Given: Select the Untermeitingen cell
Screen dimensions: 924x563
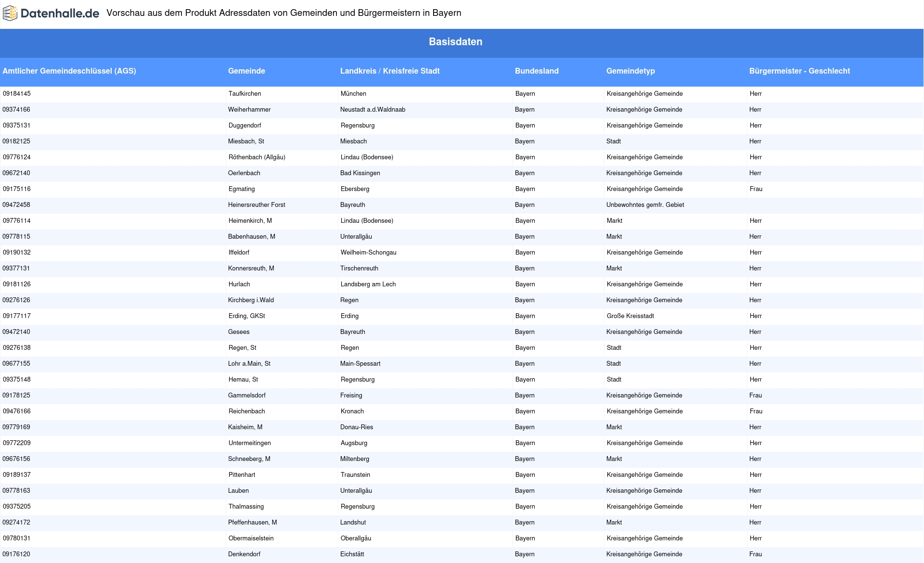Looking at the screenshot, I should [250, 443].
